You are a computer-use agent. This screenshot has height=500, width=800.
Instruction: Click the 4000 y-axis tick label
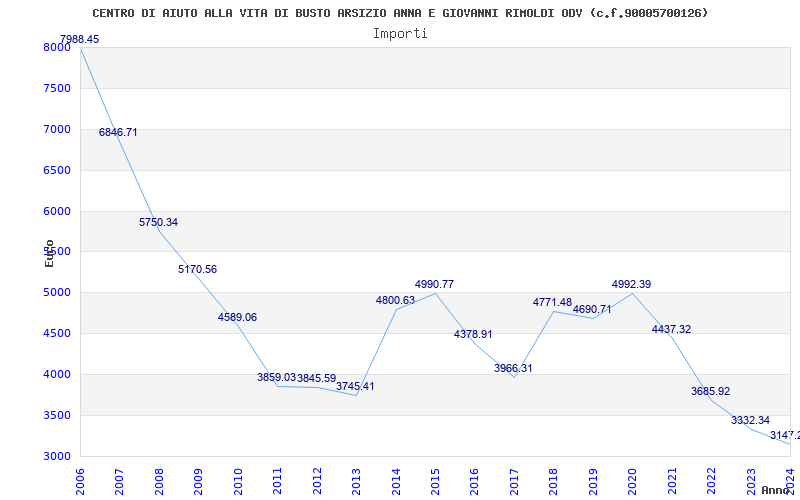pyautogui.click(x=57, y=374)
